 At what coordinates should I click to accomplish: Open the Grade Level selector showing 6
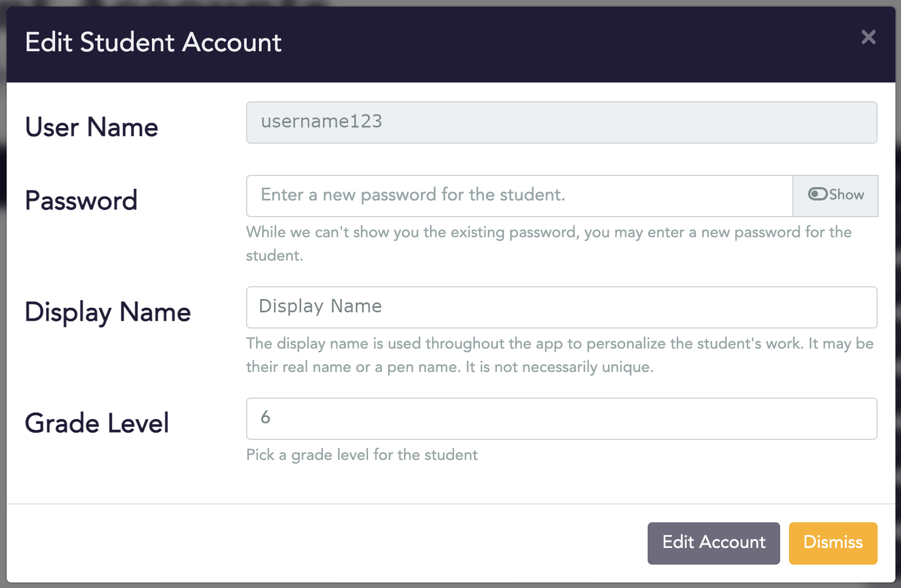[x=562, y=418]
